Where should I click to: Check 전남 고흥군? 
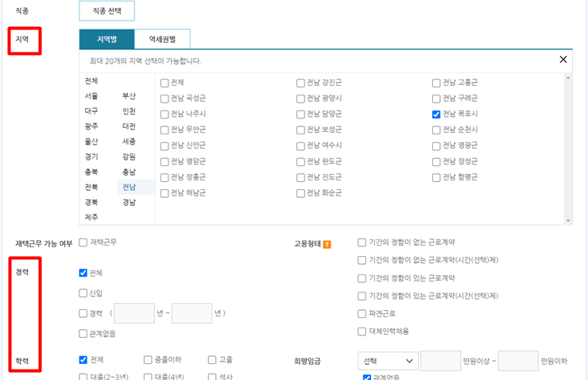(x=436, y=83)
